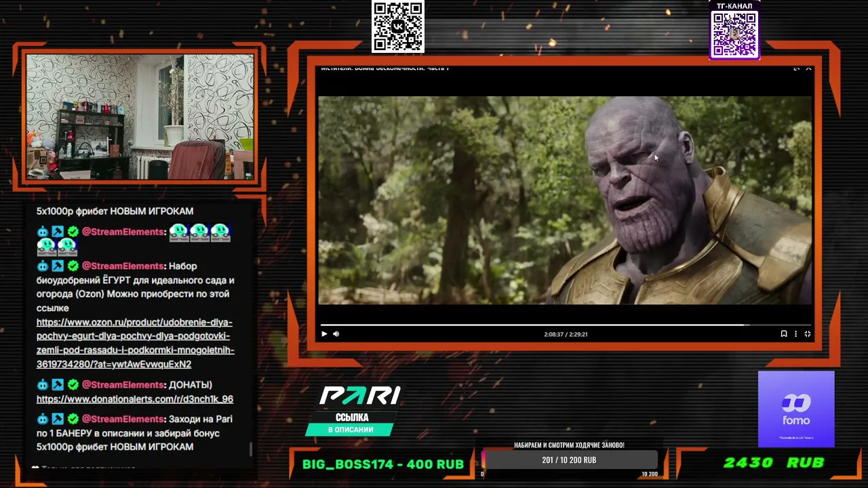Click the moderator badge on the emote message
This screenshot has width=868, height=488.
pyautogui.click(x=58, y=232)
